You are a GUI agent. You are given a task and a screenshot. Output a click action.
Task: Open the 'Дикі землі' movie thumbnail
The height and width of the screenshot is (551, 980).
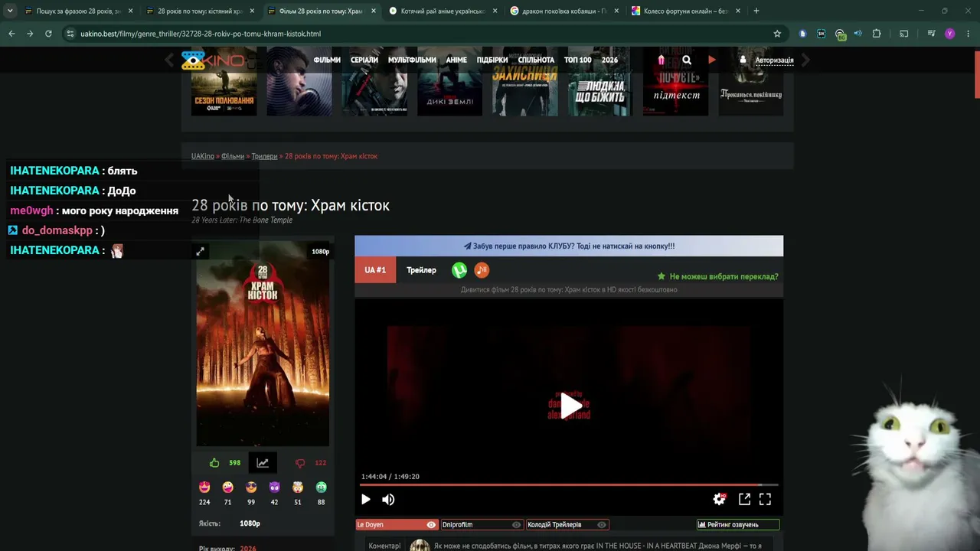pos(449,81)
